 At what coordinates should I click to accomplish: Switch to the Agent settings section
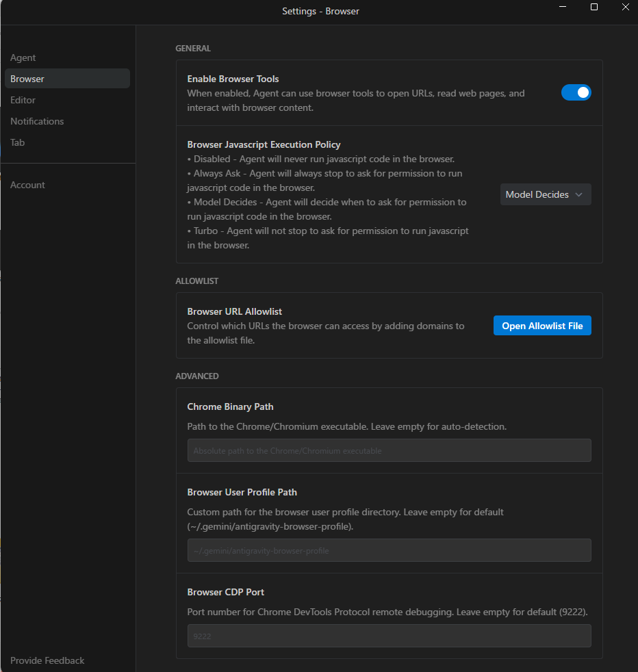click(x=23, y=57)
